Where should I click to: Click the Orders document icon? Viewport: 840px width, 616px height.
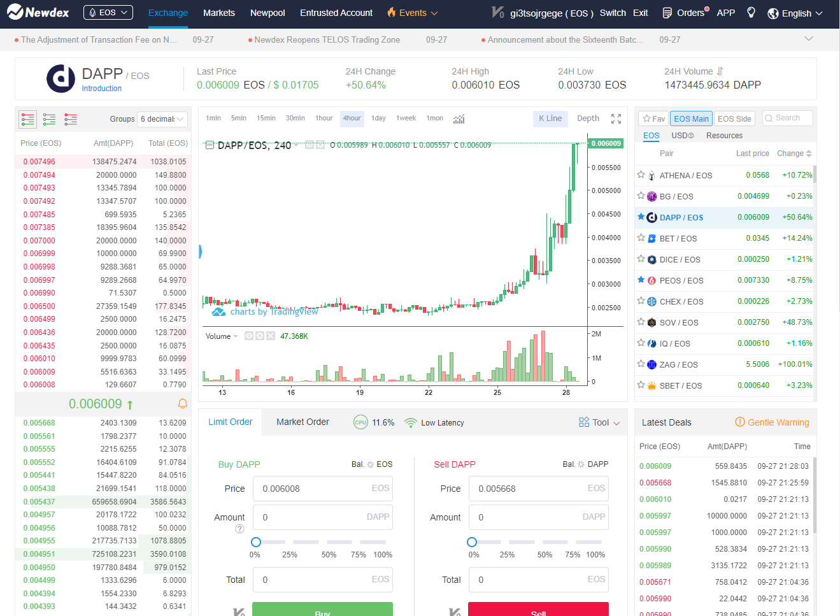(667, 13)
